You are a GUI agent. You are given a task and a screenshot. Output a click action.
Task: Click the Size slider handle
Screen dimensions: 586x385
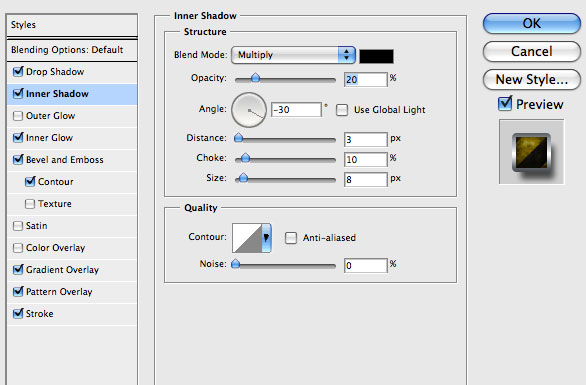pos(243,178)
